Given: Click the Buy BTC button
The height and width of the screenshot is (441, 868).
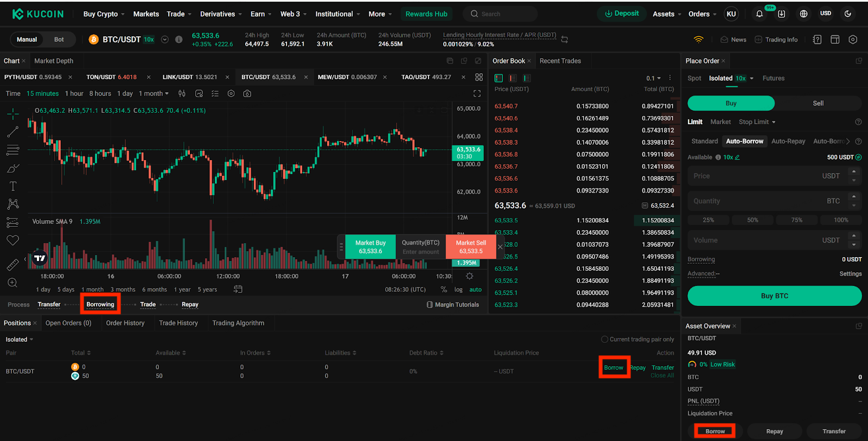Looking at the screenshot, I should click(x=774, y=296).
